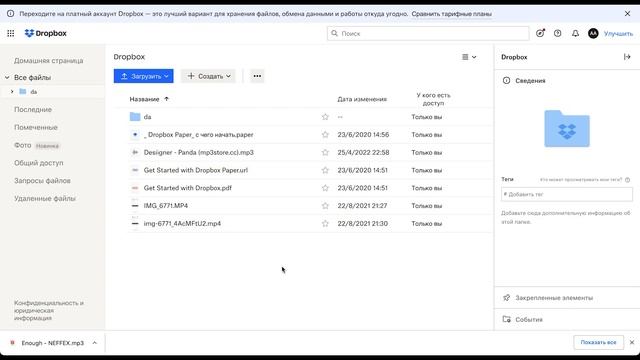The width and height of the screenshot is (640, 360).
Task: Click the info icon in upgrade banner
Action: [11, 14]
